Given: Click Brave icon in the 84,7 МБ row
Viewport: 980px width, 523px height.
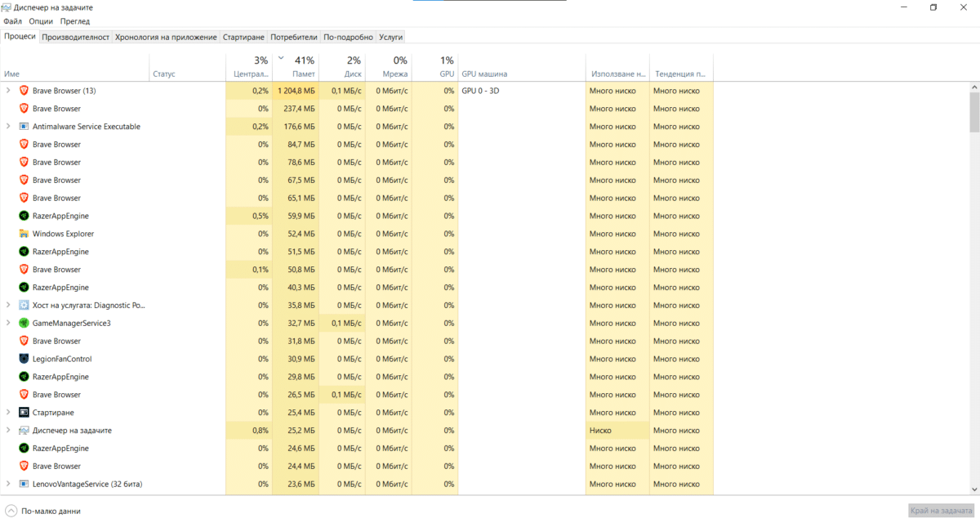Looking at the screenshot, I should (24, 145).
